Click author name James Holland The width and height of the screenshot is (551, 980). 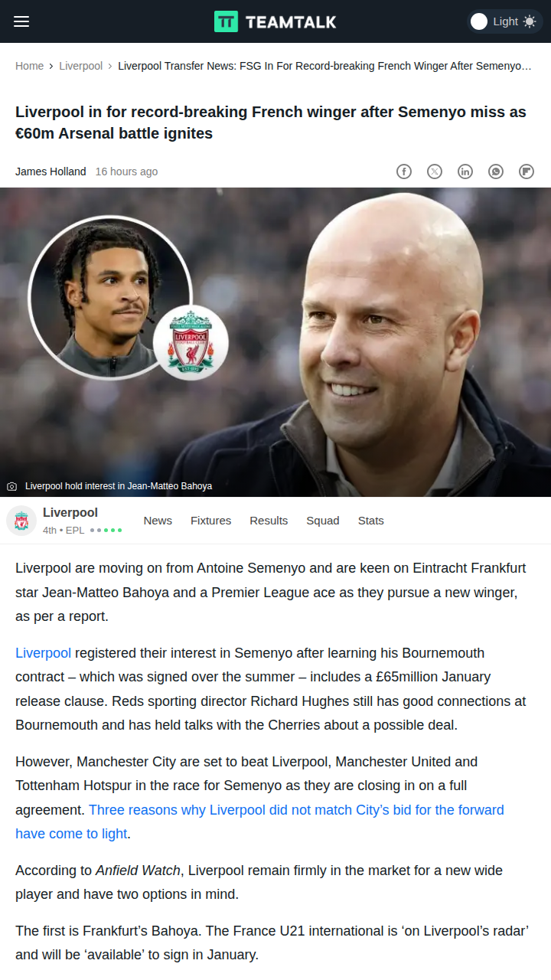[51, 171]
